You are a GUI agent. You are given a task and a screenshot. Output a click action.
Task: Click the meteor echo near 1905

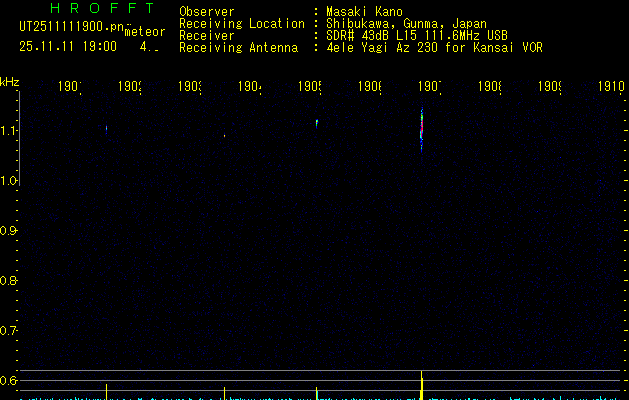(x=317, y=123)
